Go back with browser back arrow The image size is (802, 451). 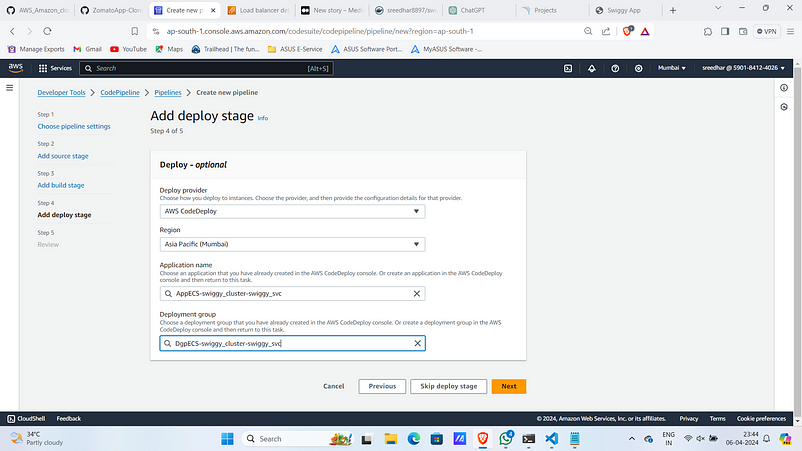click(x=12, y=31)
